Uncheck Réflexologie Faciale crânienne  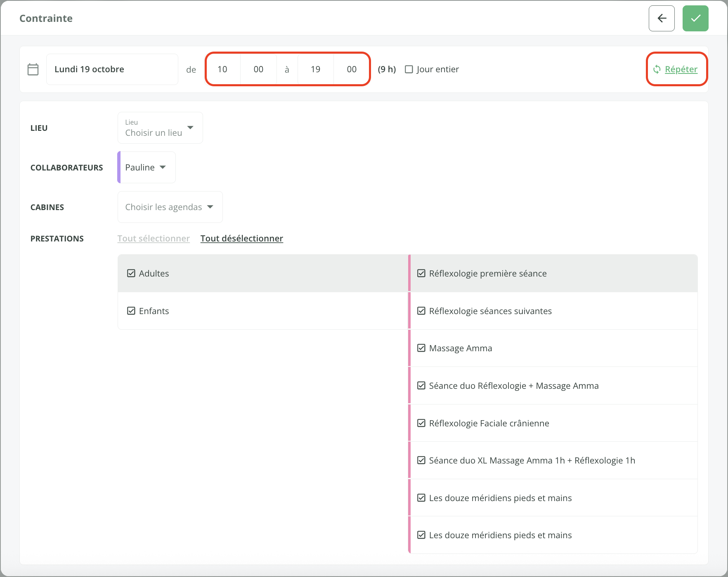click(x=421, y=423)
